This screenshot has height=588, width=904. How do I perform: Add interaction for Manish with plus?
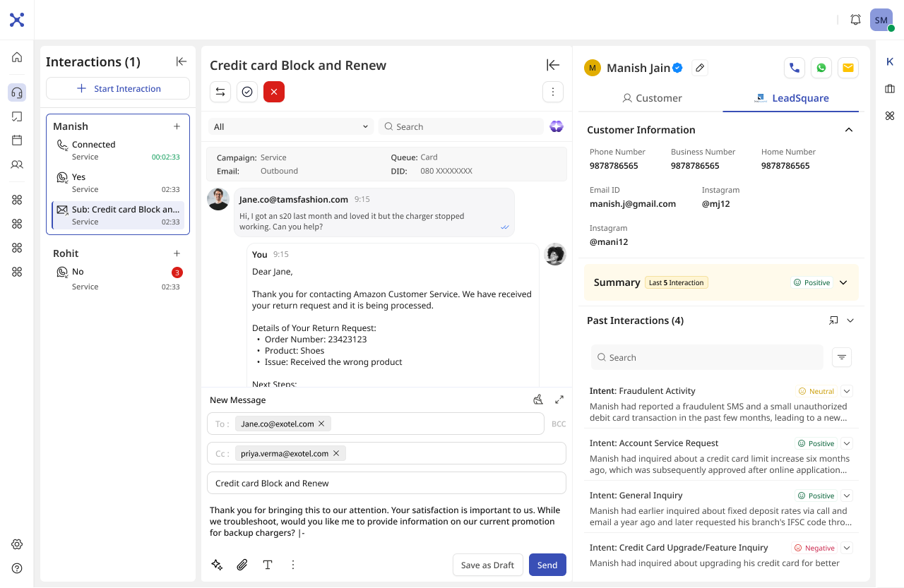coord(177,126)
